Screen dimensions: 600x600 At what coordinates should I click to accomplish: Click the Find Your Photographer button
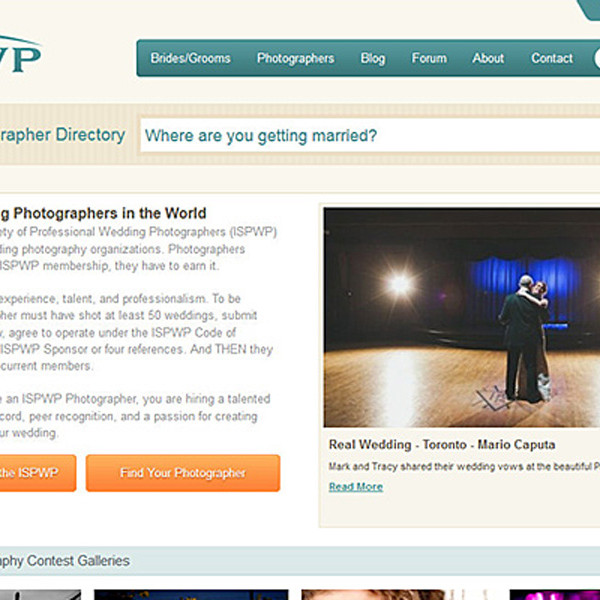183,473
